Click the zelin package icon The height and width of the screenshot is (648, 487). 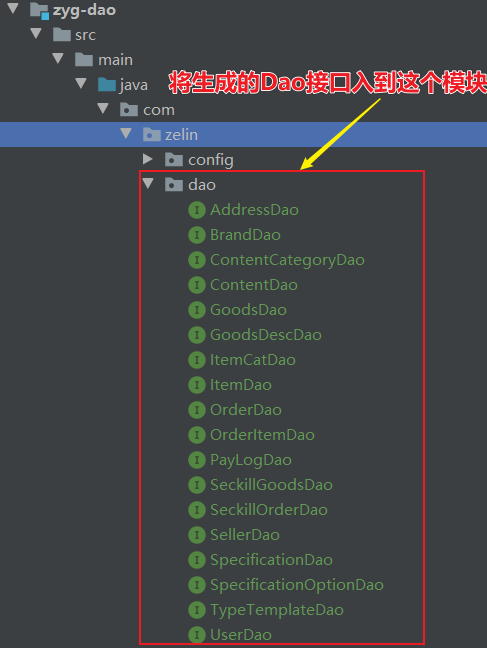(151, 134)
